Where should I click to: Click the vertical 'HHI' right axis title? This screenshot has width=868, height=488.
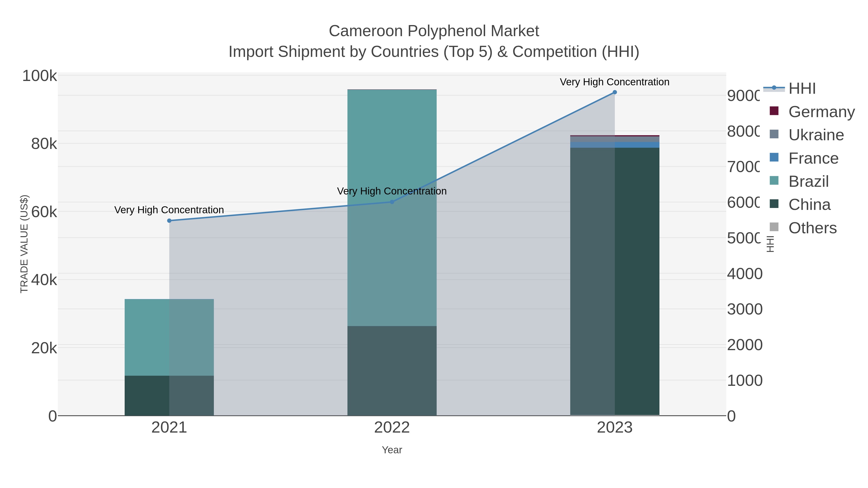770,244
